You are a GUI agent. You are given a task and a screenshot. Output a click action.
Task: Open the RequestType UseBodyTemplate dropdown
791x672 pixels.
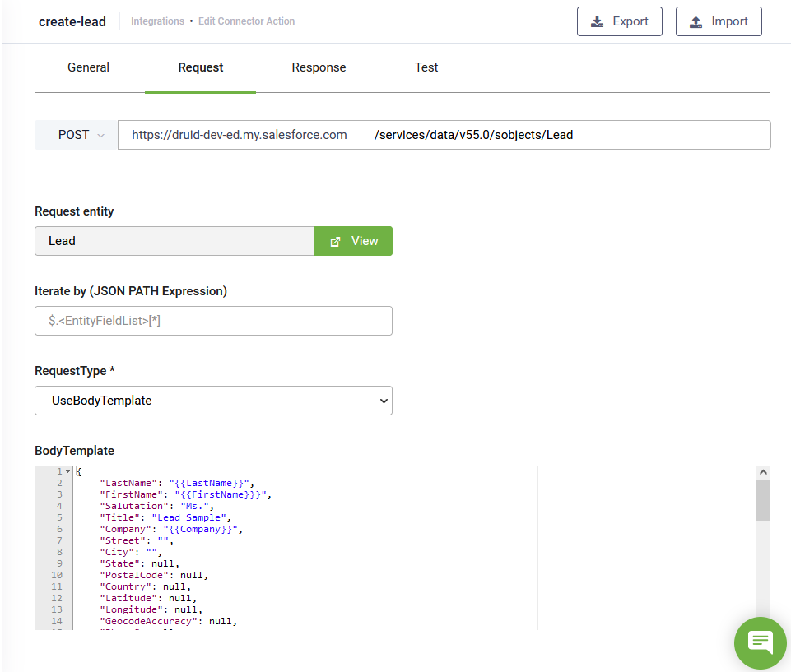coord(213,401)
